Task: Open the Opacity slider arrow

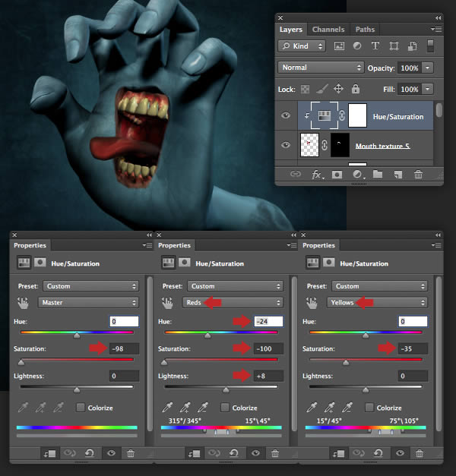Action: click(x=427, y=68)
